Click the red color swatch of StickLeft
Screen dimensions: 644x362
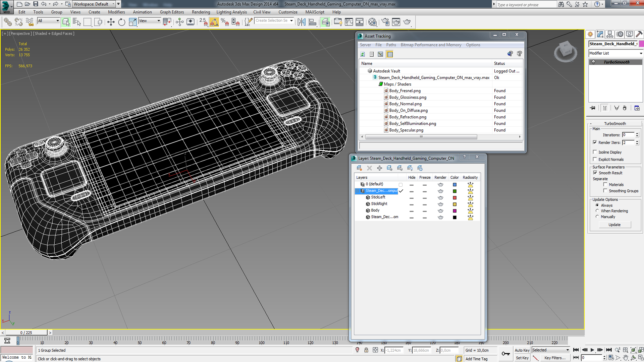coord(454,198)
